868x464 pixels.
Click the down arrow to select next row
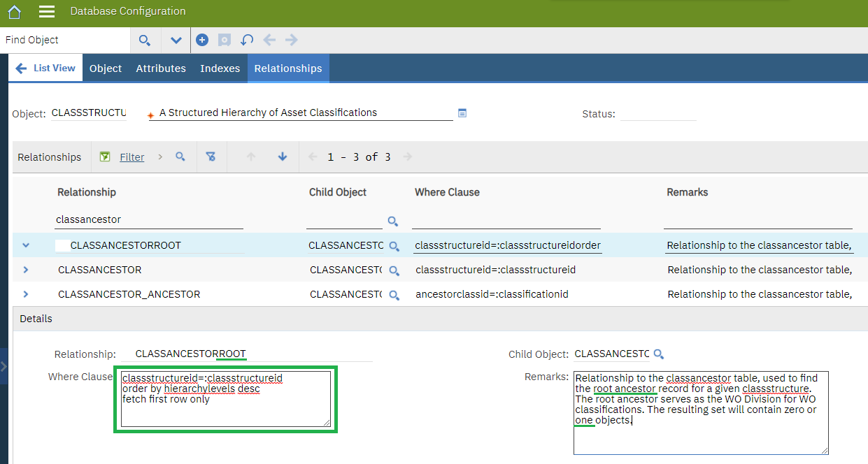click(282, 157)
